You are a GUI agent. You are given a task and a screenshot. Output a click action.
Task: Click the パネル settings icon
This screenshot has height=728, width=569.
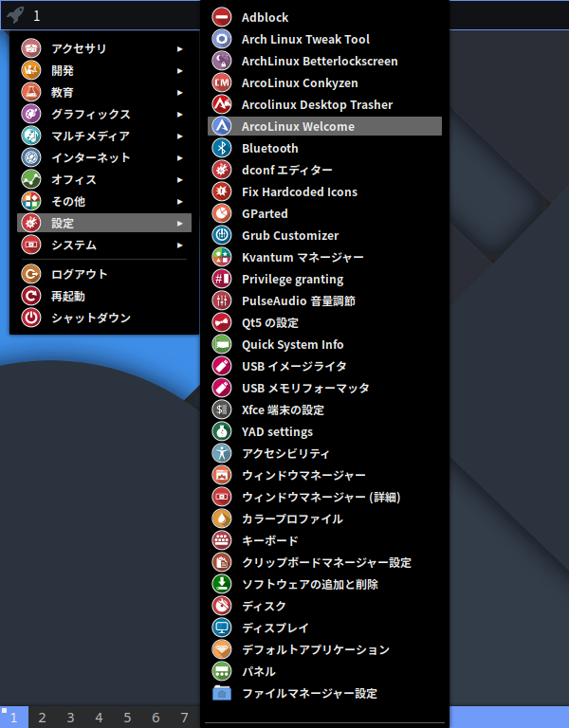coord(222,672)
